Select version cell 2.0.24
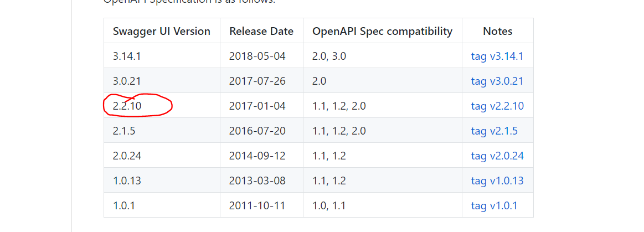The height and width of the screenshot is (232, 644). 162,156
